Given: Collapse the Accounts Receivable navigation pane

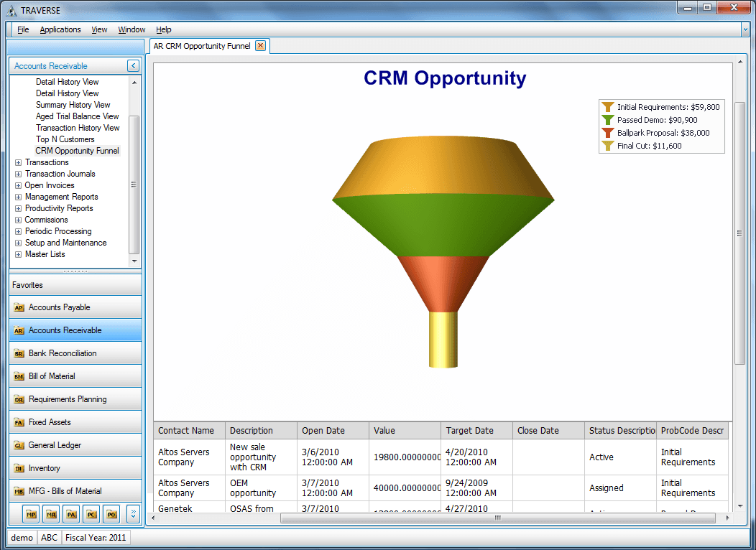Looking at the screenshot, I should [133, 65].
